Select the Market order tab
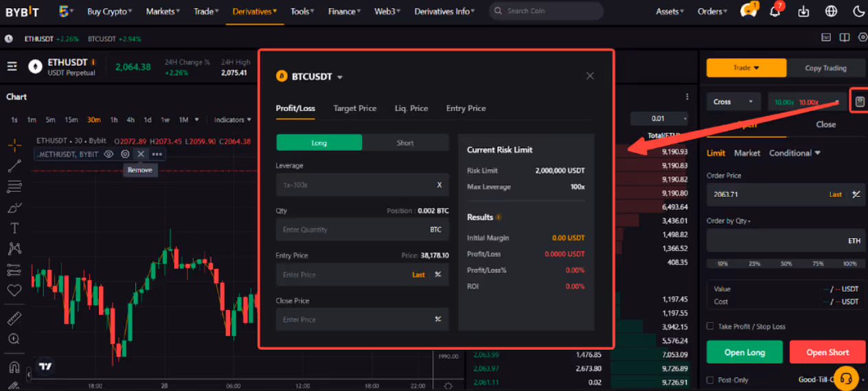 747,153
